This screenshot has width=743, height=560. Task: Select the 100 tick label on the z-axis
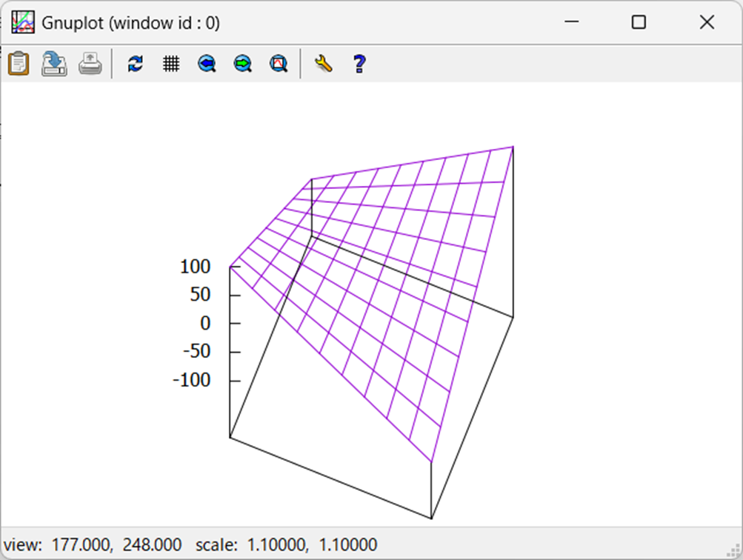point(194,267)
